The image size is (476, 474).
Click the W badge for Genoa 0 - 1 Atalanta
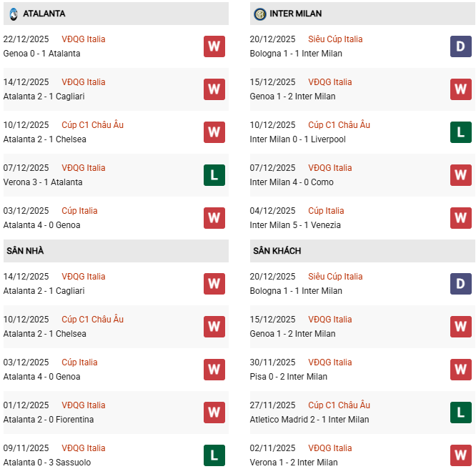tap(214, 46)
